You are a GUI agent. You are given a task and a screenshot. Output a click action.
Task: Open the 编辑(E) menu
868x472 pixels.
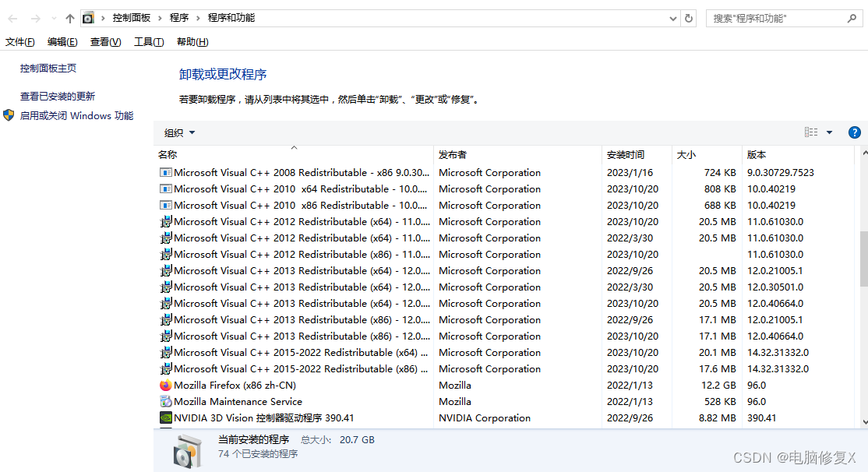click(62, 42)
